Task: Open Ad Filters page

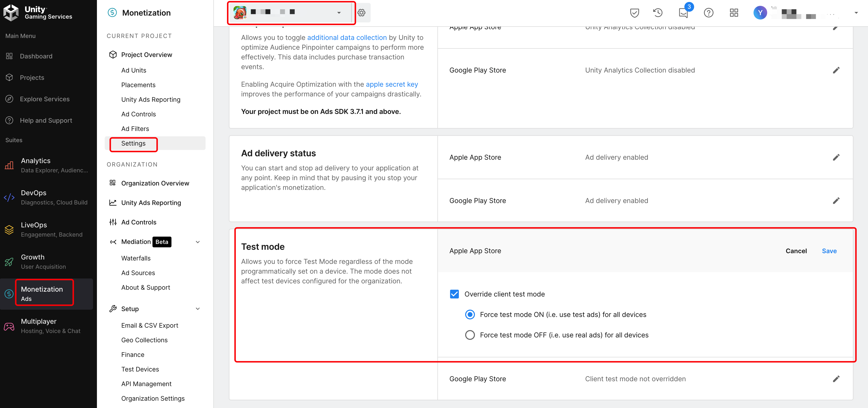Action: (x=135, y=129)
